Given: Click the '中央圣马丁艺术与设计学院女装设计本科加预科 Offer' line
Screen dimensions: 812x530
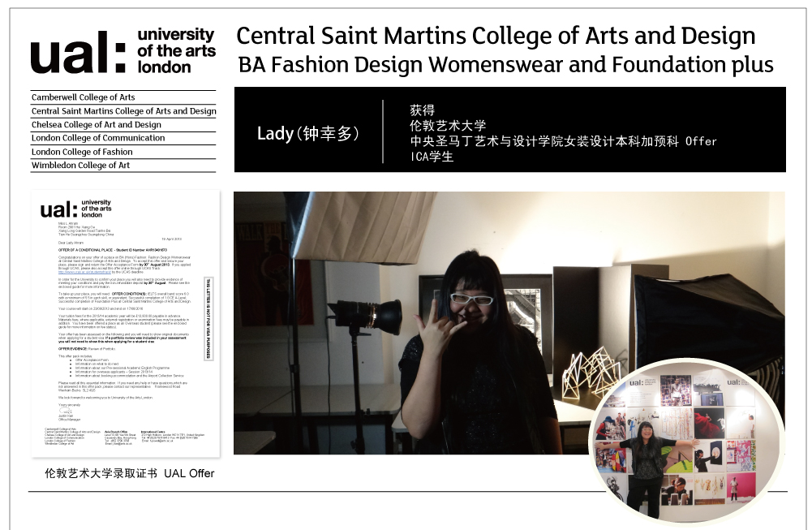Looking at the screenshot, I should click(x=564, y=141).
